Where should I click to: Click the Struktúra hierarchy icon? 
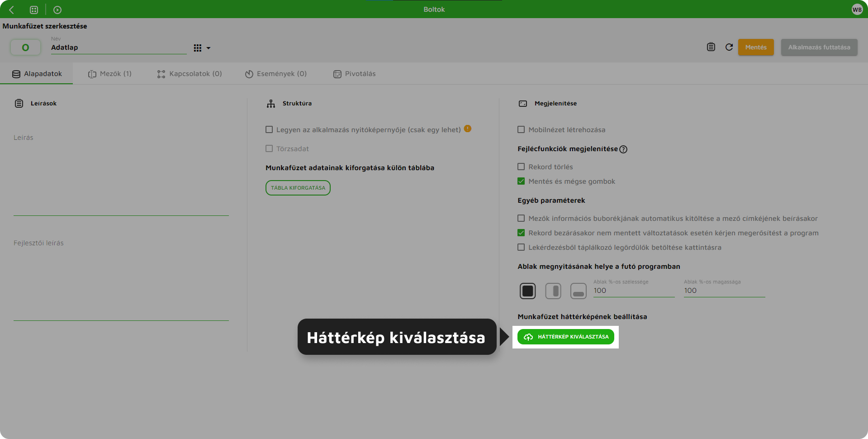point(271,104)
